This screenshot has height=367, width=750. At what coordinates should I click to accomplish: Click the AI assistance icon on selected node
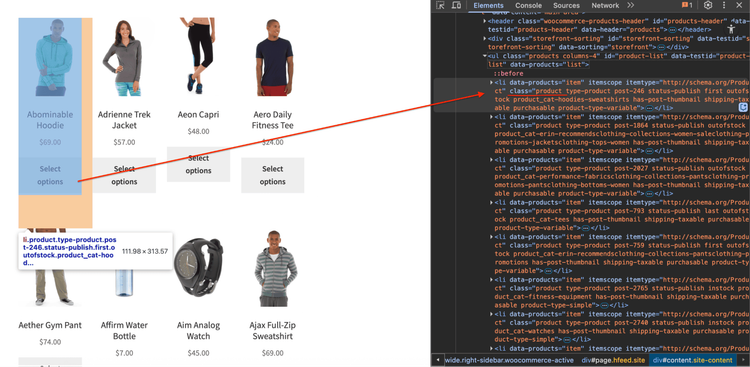743,108
